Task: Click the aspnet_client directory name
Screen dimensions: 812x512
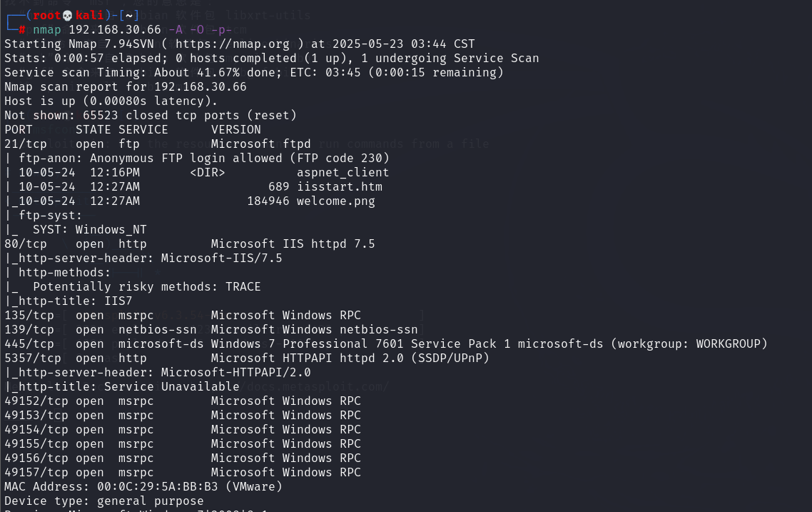Action: pyautogui.click(x=343, y=172)
